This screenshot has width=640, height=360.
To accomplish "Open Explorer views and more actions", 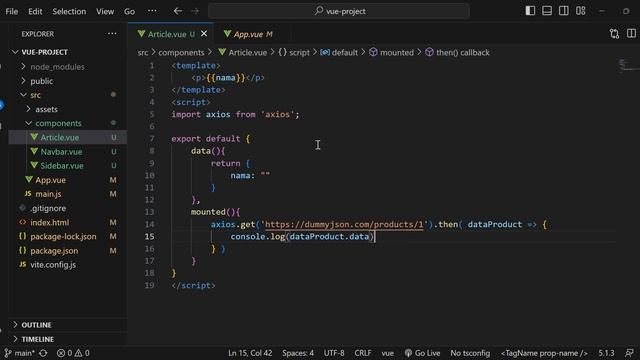I will pos(112,34).
